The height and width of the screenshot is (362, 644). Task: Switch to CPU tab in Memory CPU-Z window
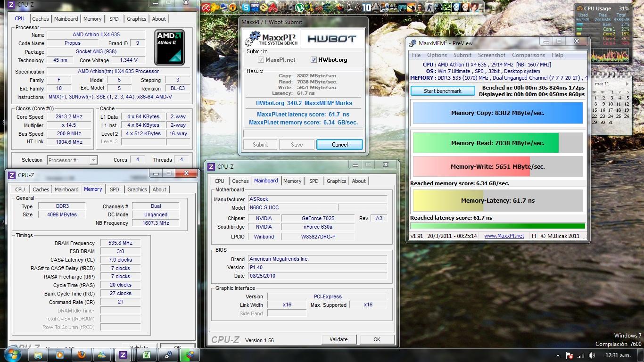(x=20, y=189)
